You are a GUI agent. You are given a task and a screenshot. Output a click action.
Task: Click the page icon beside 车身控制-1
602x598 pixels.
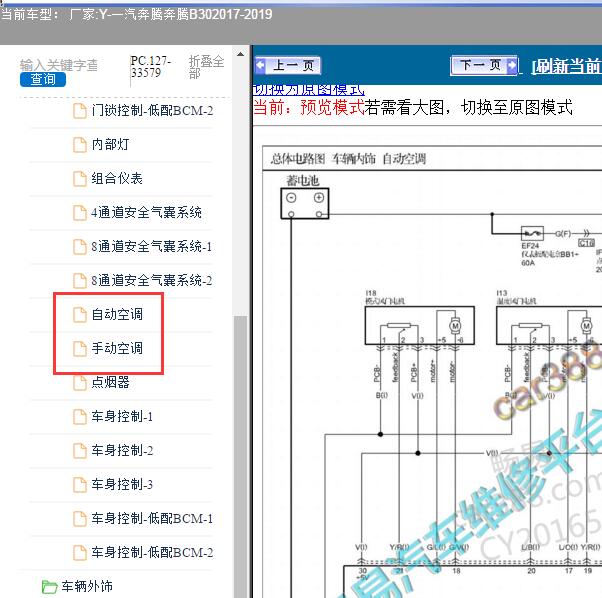click(x=80, y=416)
